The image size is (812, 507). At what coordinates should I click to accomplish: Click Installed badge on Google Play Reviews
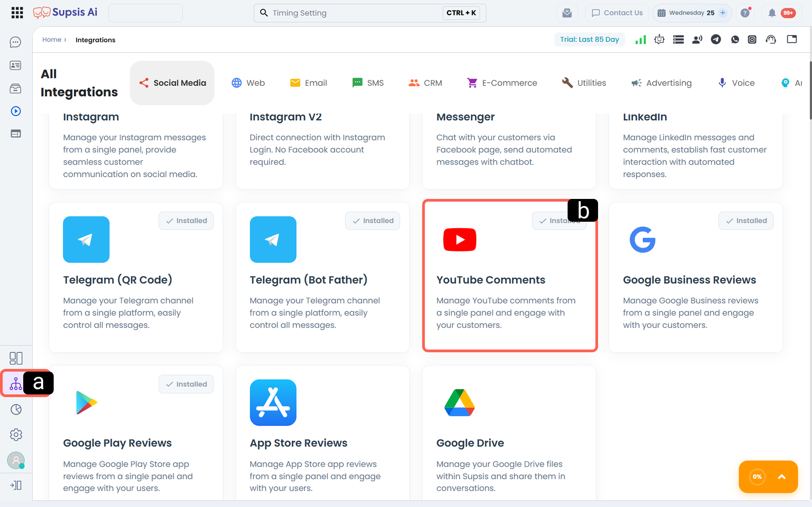coord(186,384)
